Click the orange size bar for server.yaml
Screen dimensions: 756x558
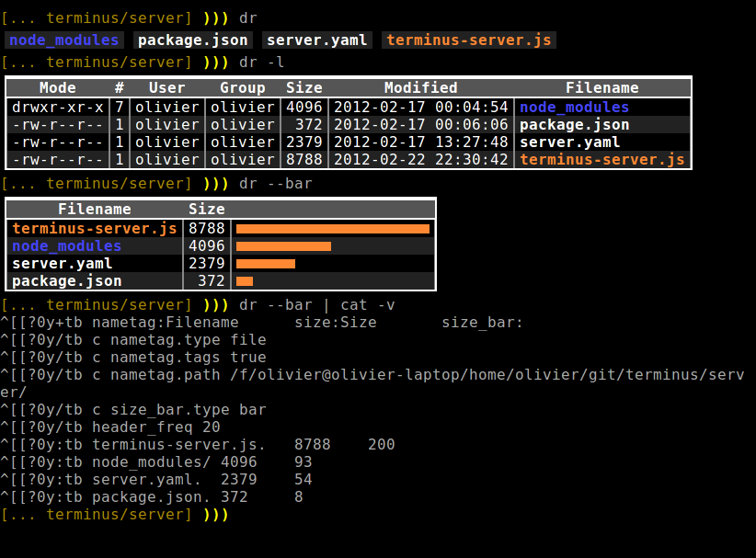pos(266,264)
